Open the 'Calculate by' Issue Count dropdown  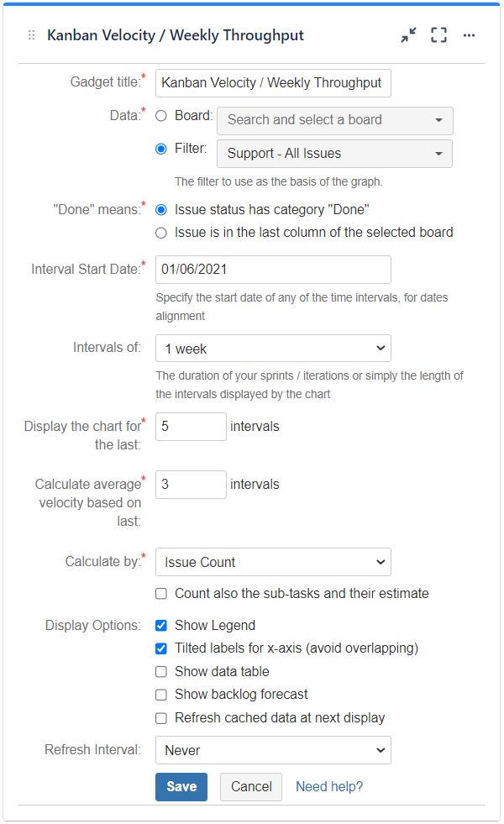[272, 562]
